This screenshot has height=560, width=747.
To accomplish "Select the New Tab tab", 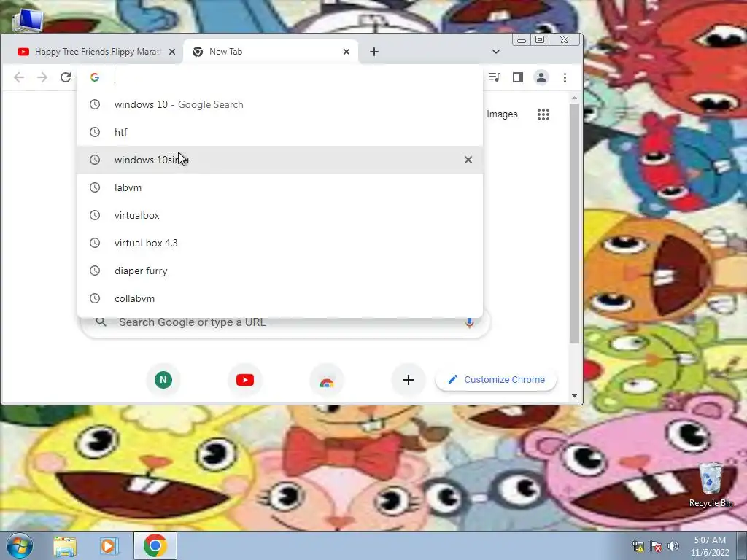I will pos(269,52).
